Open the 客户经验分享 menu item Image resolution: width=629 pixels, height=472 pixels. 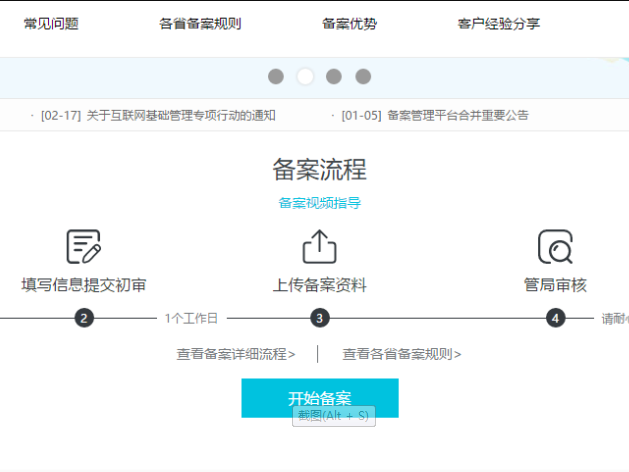tap(499, 24)
